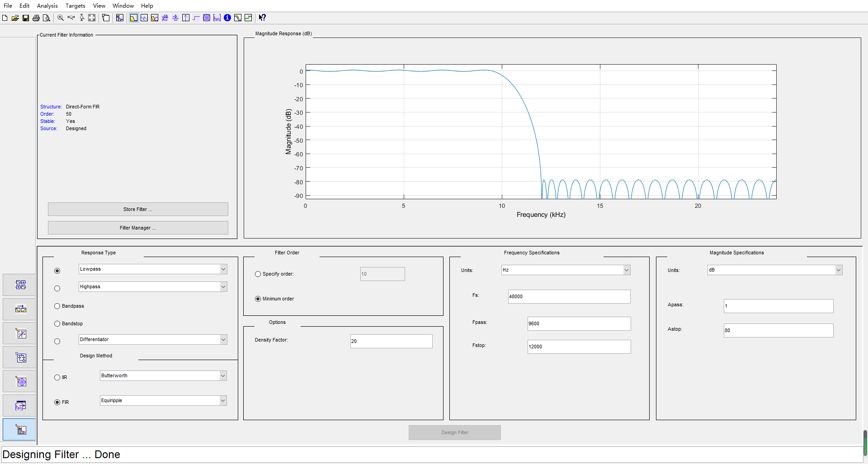
Task: Click the Fpass input field containing 9600
Action: coord(579,323)
